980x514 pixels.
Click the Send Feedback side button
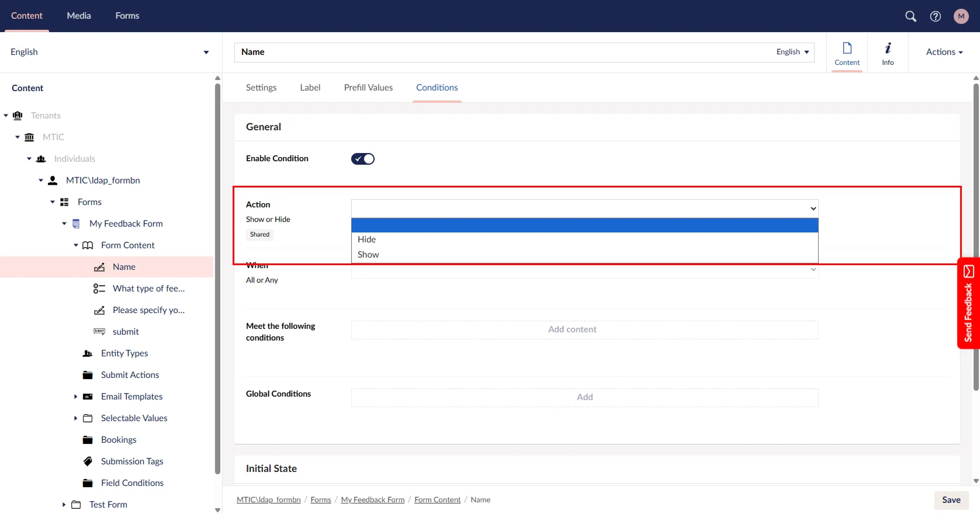point(968,303)
